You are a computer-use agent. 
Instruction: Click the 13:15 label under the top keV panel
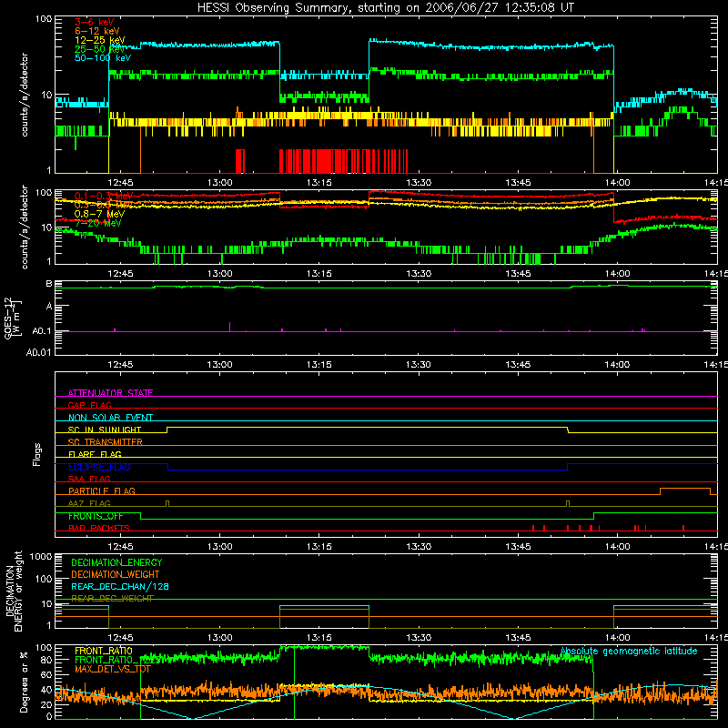[x=319, y=183]
